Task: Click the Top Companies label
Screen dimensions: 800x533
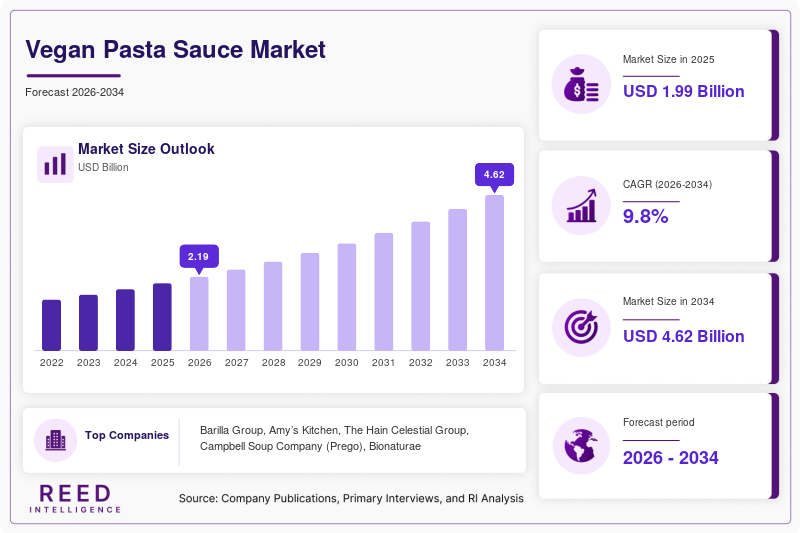Action: pyautogui.click(x=127, y=435)
